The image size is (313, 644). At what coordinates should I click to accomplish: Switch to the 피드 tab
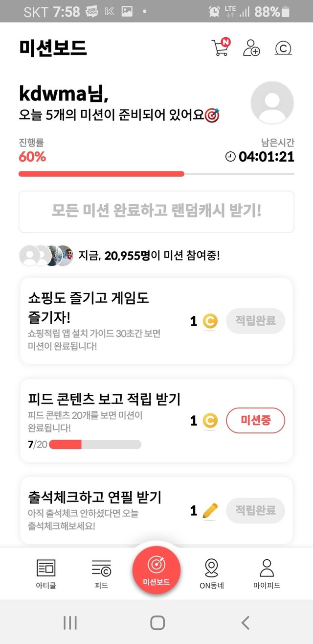pos(101,573)
